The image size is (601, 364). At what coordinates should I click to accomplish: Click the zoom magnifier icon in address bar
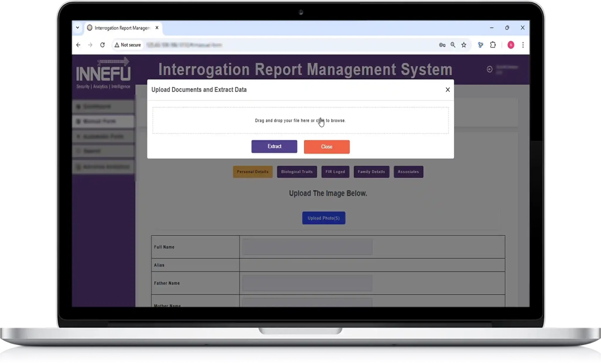tap(453, 45)
